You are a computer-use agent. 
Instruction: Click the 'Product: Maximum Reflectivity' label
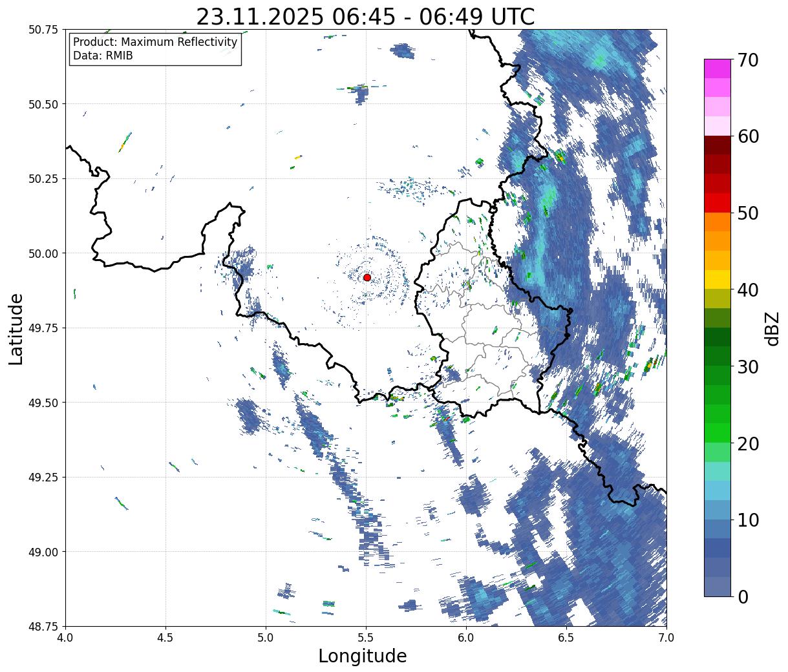[155, 42]
